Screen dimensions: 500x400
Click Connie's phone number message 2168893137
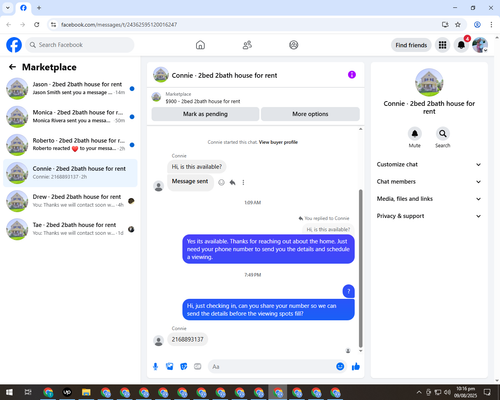(188, 339)
